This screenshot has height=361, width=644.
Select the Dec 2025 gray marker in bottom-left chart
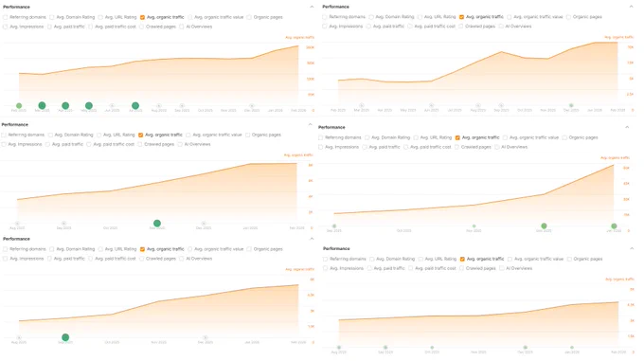pos(206,337)
